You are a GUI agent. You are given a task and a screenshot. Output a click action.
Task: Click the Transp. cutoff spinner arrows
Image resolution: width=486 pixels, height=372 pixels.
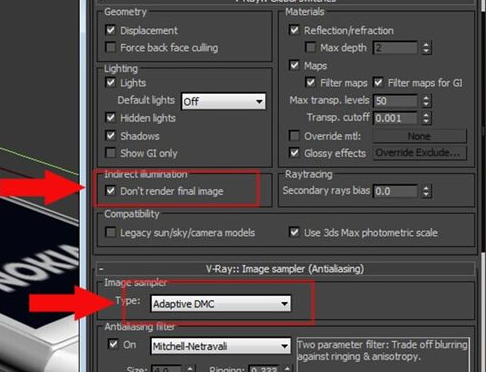point(426,118)
